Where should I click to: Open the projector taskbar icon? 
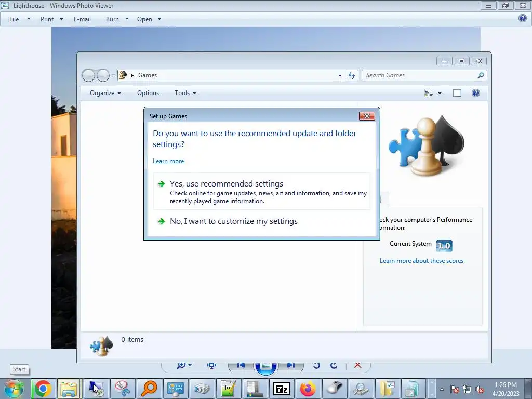202,389
